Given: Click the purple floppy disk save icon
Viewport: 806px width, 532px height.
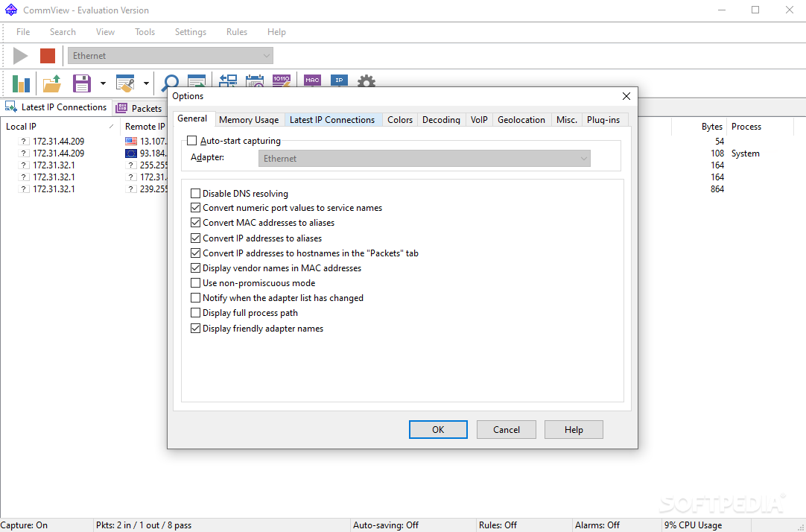Looking at the screenshot, I should click(x=82, y=83).
